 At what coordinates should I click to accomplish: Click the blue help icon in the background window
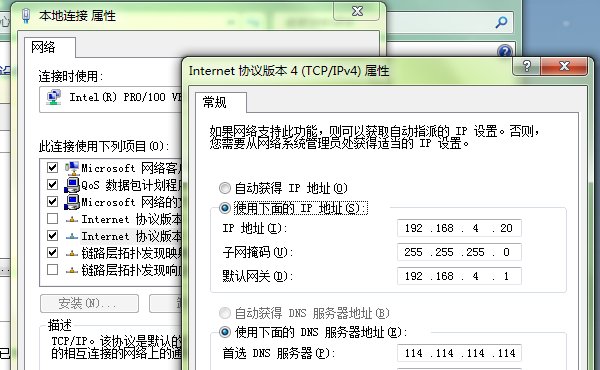(505, 50)
